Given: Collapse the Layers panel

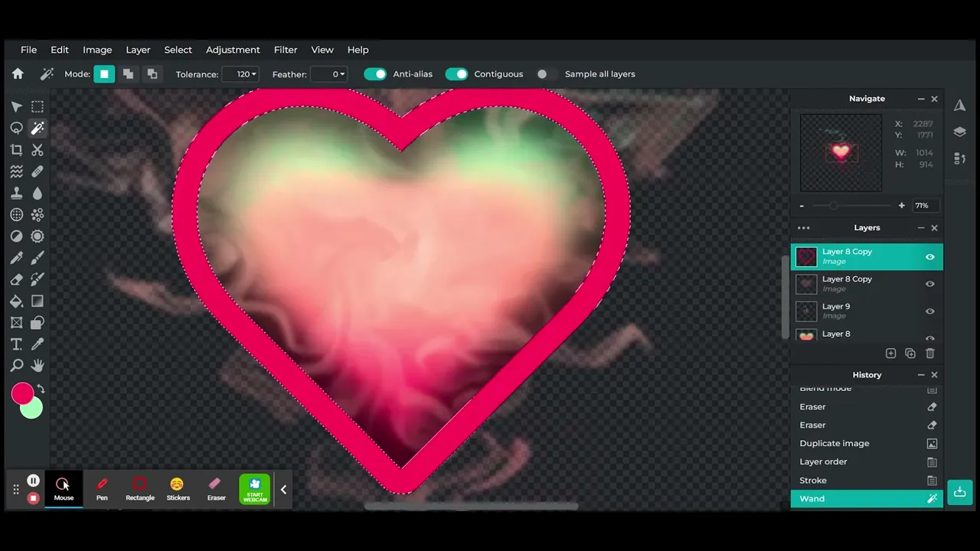Looking at the screenshot, I should [920, 228].
